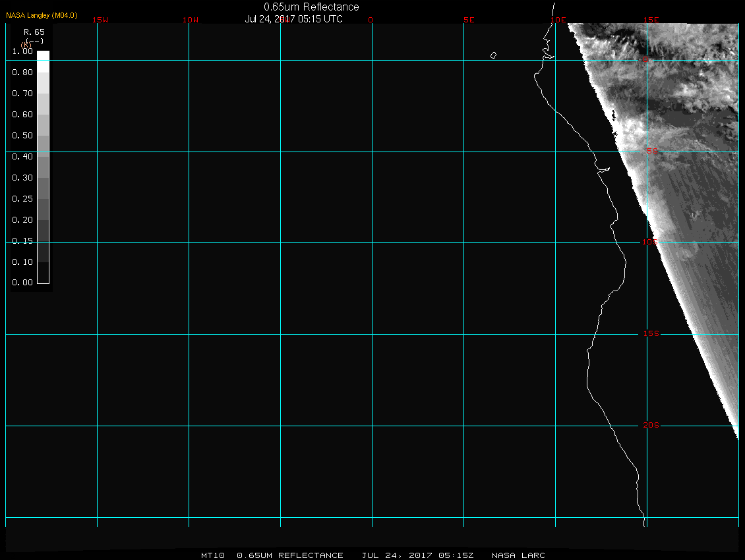
Task: Click the 10S latitude label
Action: (x=650, y=242)
